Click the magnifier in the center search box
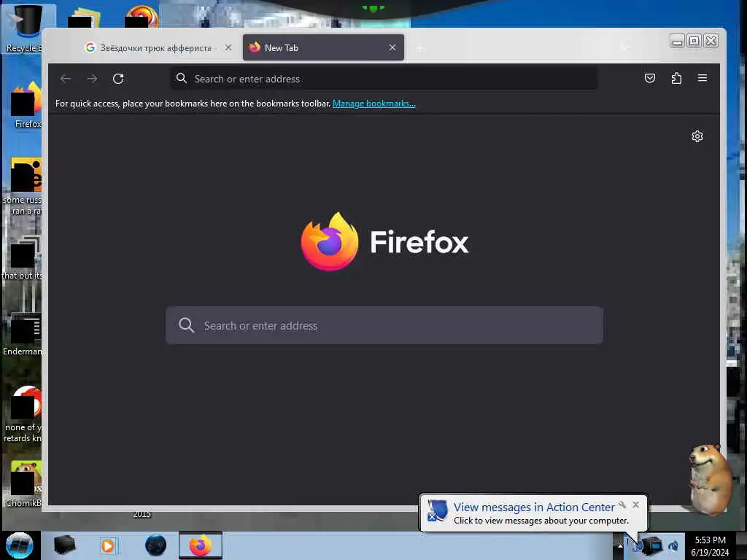The height and width of the screenshot is (560, 747). pyautogui.click(x=186, y=325)
